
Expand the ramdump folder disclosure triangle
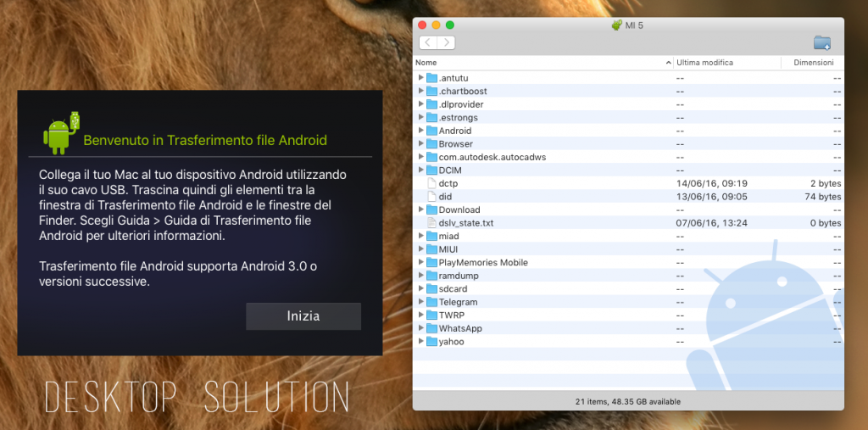(x=421, y=276)
